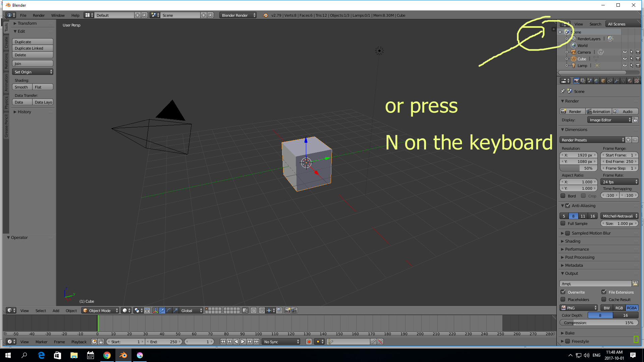644x362 pixels.
Task: Toggle the Full Sample checkbox
Action: (564, 223)
